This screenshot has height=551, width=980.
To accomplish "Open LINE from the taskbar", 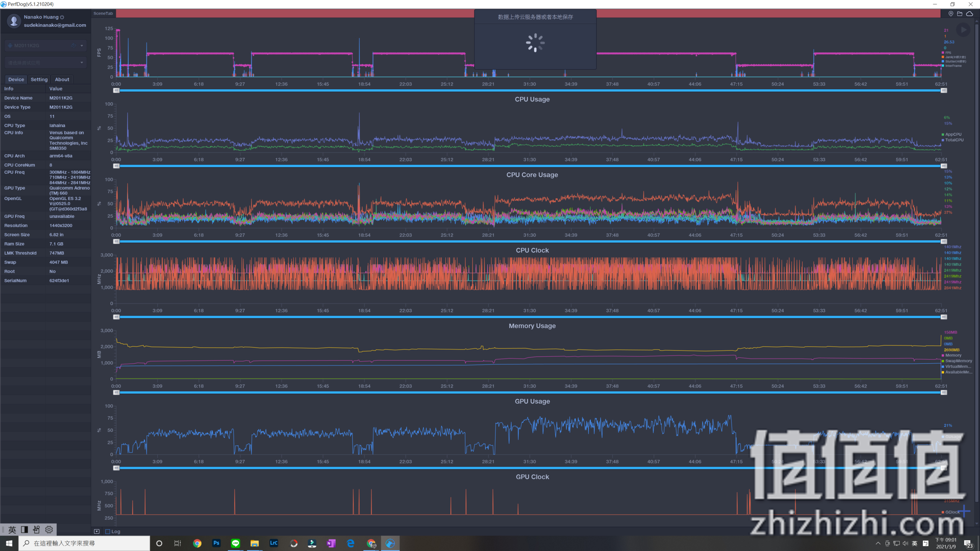I will pos(235,543).
